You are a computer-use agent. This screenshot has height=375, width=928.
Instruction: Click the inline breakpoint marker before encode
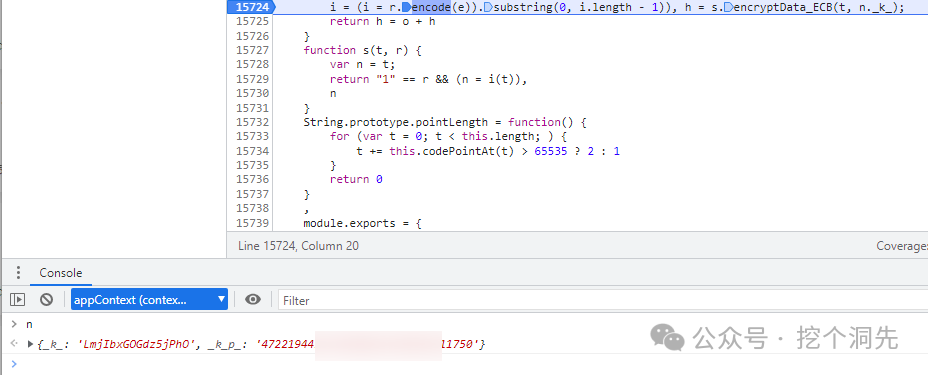[407, 7]
